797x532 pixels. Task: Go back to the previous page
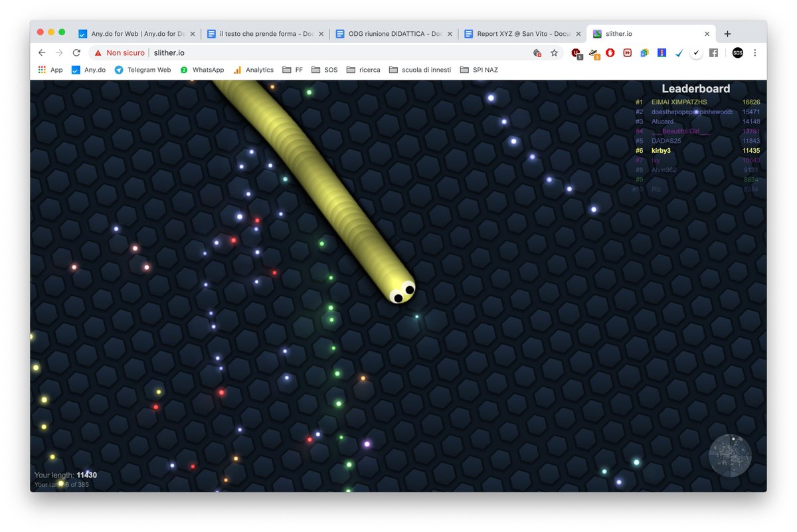click(x=42, y=52)
